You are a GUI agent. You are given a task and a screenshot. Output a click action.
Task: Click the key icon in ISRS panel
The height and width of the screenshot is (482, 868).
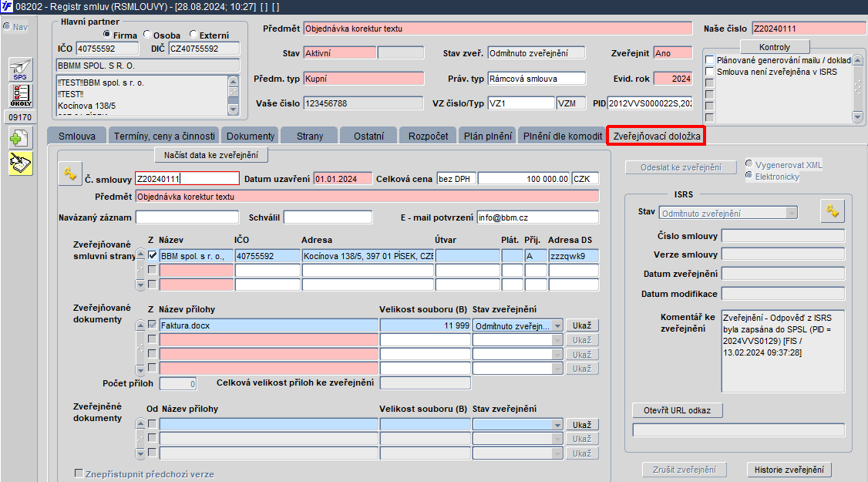tap(833, 211)
